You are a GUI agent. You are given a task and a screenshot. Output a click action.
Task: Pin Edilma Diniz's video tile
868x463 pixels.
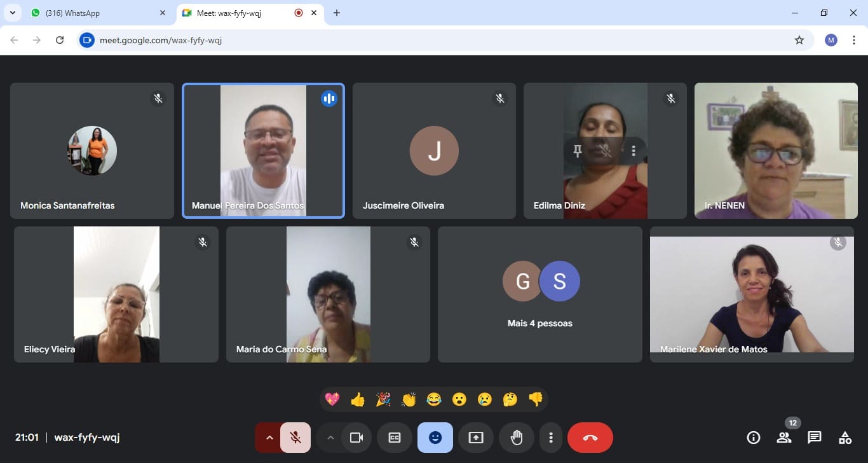578,151
